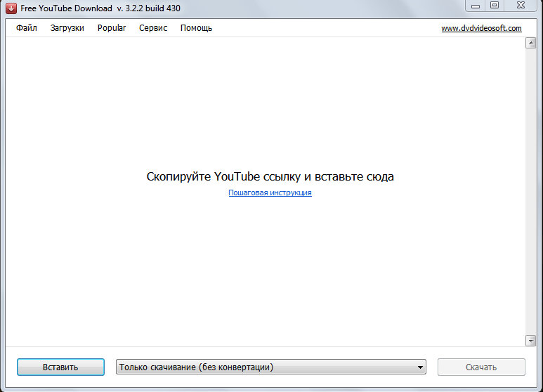Click the Вставить button
543x392 pixels.
(x=60, y=367)
